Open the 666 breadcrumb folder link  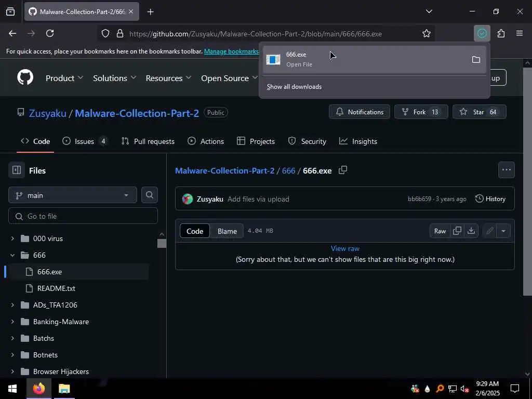coord(288,170)
